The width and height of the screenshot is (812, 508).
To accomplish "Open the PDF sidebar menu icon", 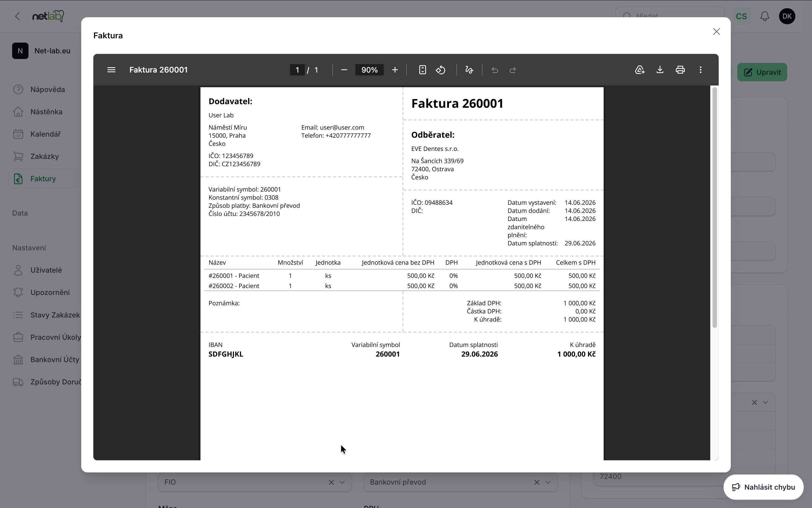I will (111, 70).
